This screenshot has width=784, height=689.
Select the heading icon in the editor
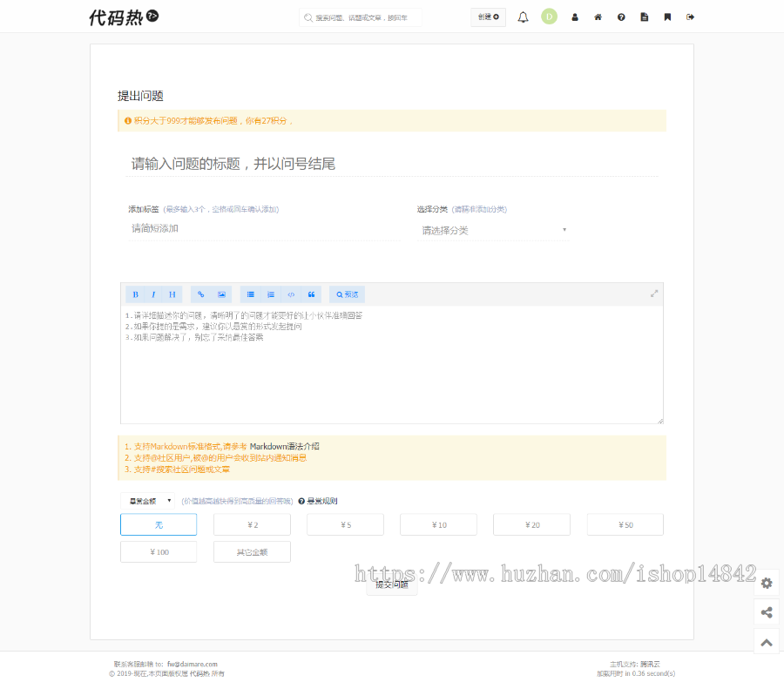pos(172,294)
